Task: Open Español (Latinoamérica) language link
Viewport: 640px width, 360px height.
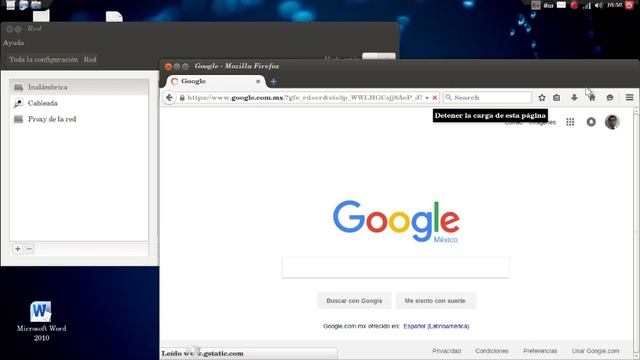Action: 436,326
